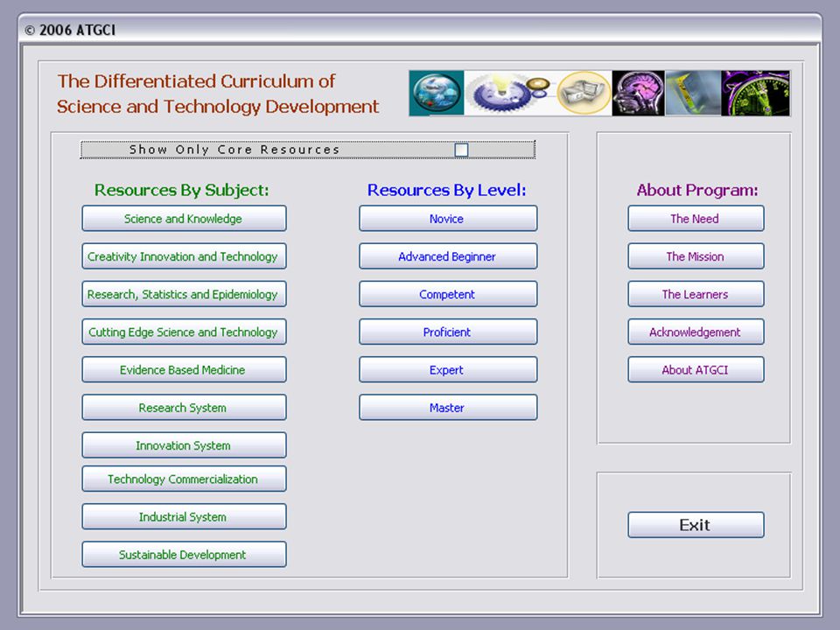Select the Novice level
This screenshot has height=630, width=840.
[448, 219]
